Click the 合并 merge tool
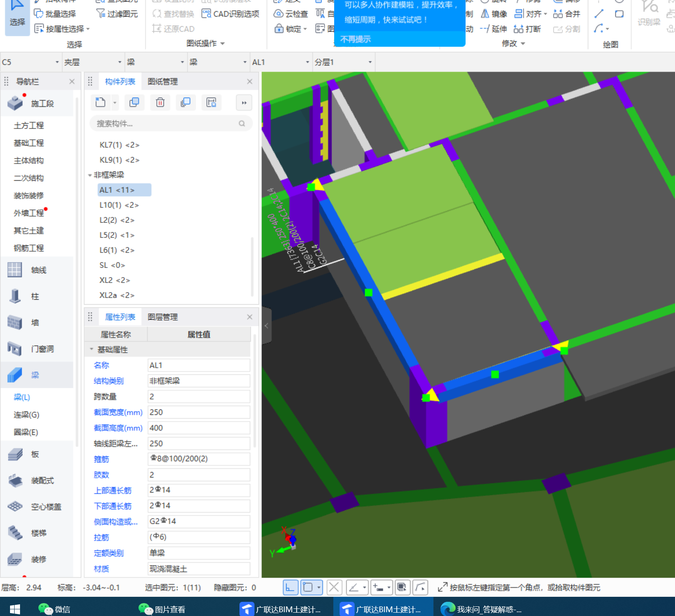The width and height of the screenshot is (675, 616). tap(567, 14)
